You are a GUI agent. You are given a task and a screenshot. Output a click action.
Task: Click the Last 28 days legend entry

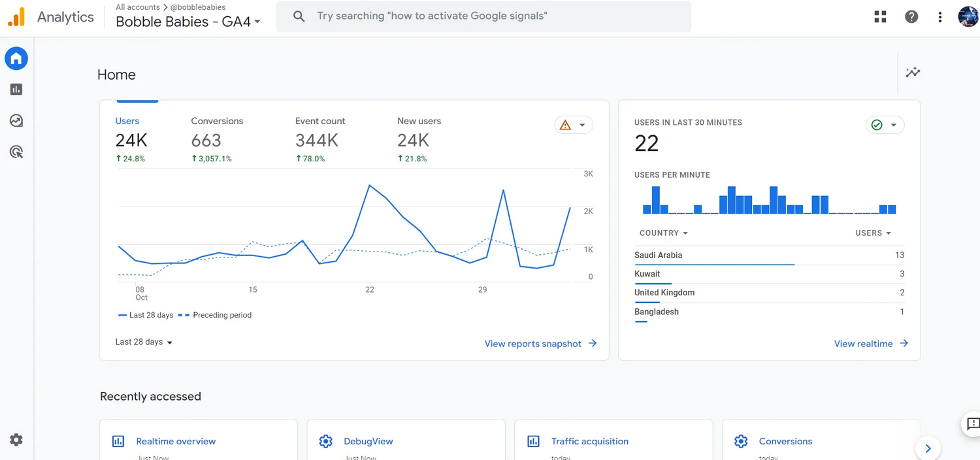(x=146, y=315)
